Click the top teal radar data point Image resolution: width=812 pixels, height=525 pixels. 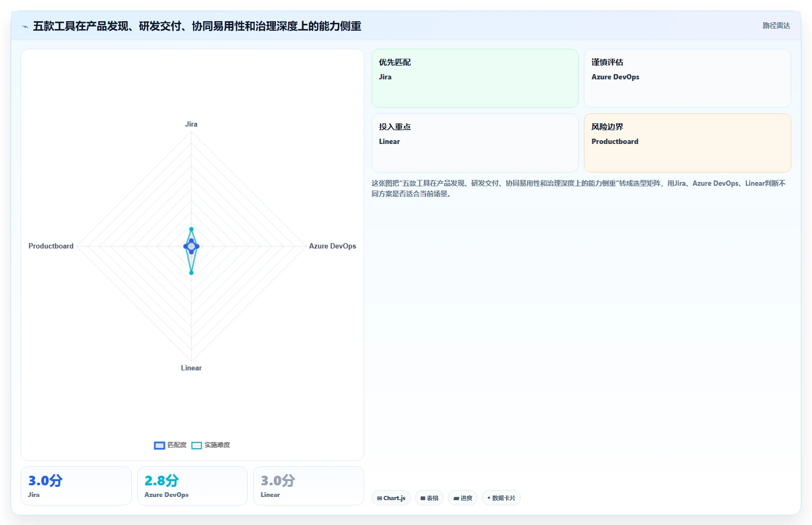point(191,229)
